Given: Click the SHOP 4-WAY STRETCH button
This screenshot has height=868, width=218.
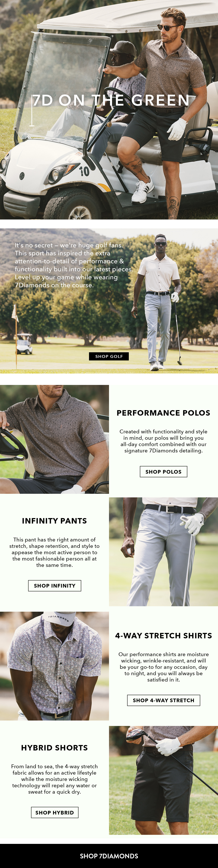Looking at the screenshot, I should point(163,700).
